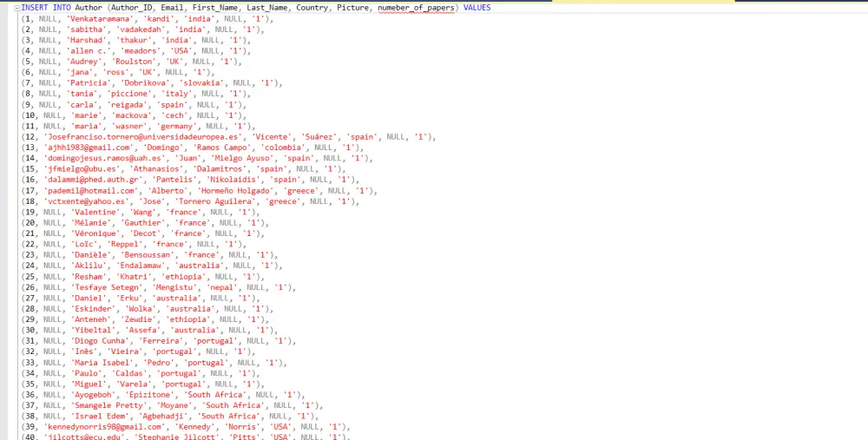This screenshot has height=440, width=868.
Task: Click the Last_Name column name
Action: pyautogui.click(x=266, y=8)
